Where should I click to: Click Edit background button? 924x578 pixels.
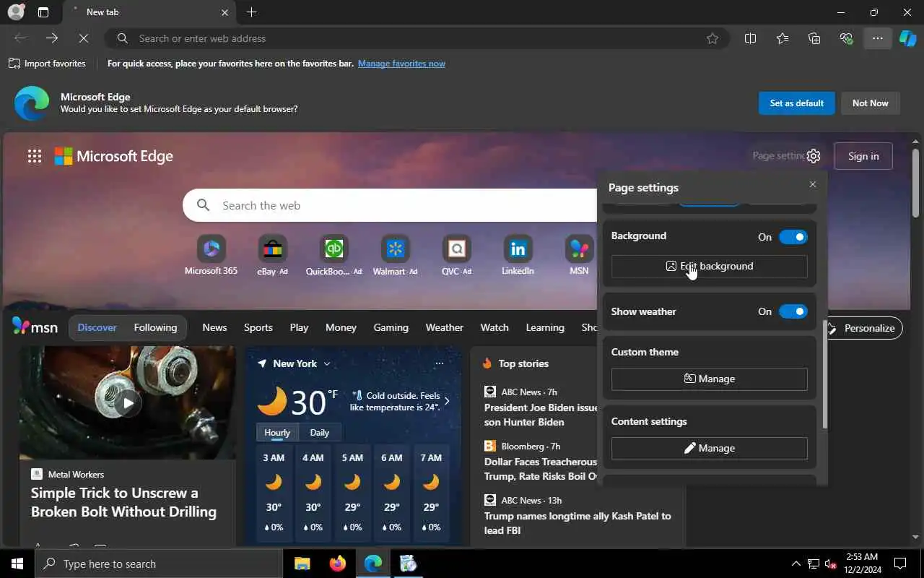pyautogui.click(x=709, y=266)
